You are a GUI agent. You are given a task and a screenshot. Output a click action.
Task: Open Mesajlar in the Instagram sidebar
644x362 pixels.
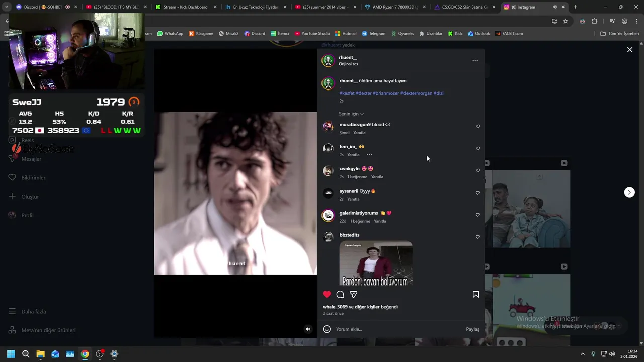(x=25, y=159)
